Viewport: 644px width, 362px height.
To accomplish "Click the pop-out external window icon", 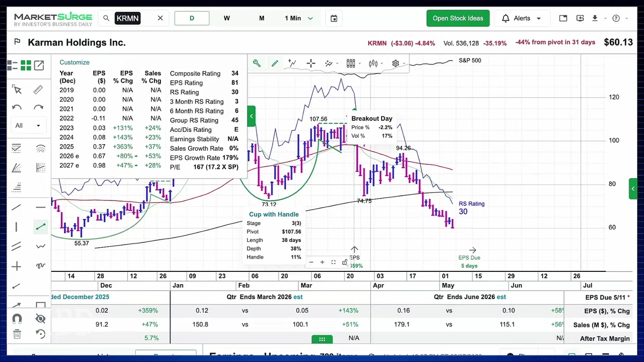I will pyautogui.click(x=39, y=65).
